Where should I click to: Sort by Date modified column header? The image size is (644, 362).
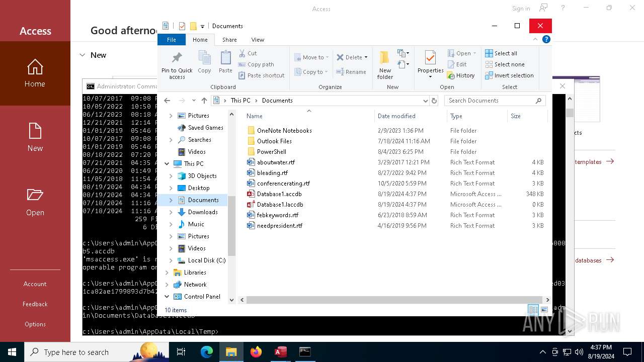(x=410, y=116)
